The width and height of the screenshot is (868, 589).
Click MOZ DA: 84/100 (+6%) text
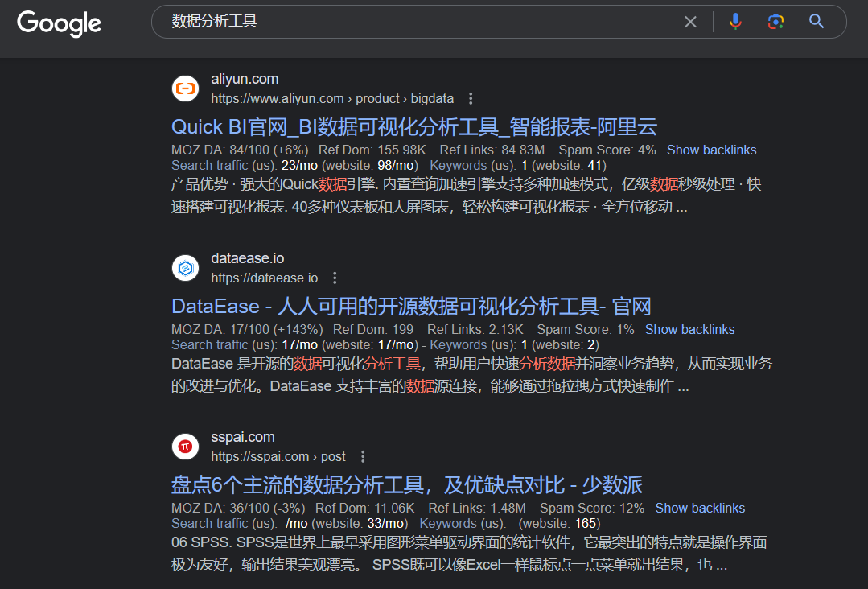click(x=240, y=150)
